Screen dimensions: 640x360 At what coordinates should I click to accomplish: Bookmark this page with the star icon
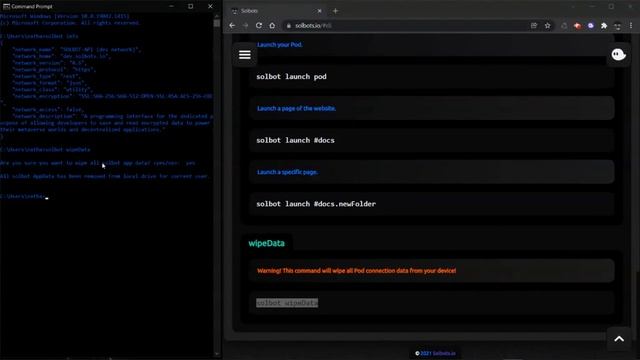tap(547, 26)
